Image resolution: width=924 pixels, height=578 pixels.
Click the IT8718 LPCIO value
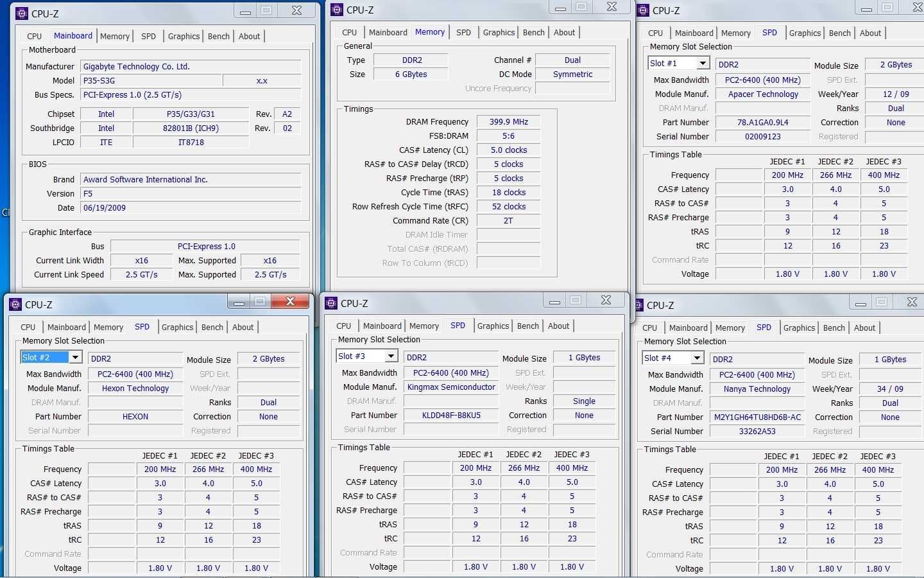(x=191, y=142)
